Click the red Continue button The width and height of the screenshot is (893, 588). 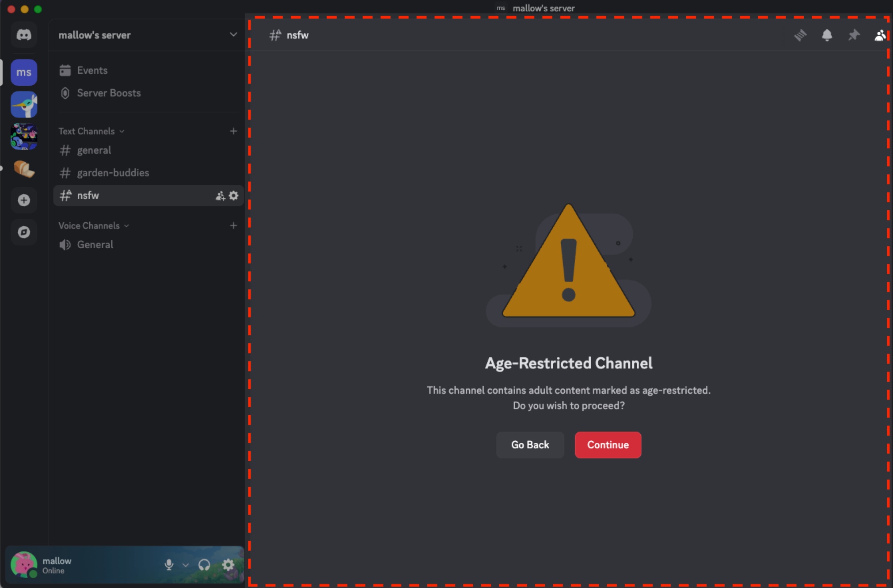pyautogui.click(x=608, y=445)
